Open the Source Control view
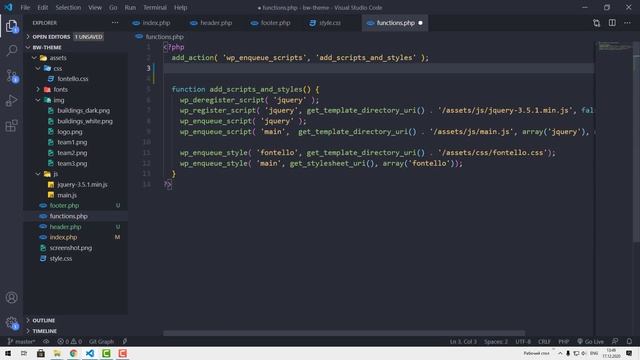 [x=12, y=76]
